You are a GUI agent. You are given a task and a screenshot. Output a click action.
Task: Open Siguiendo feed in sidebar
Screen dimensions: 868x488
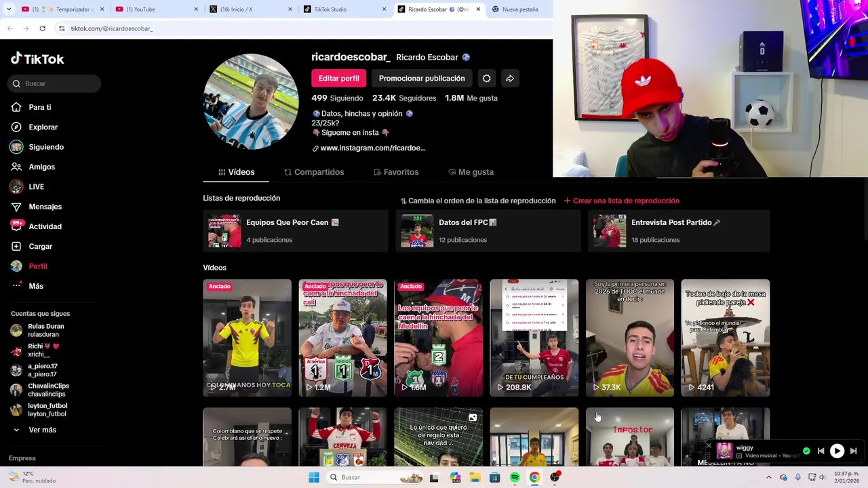pos(37,147)
